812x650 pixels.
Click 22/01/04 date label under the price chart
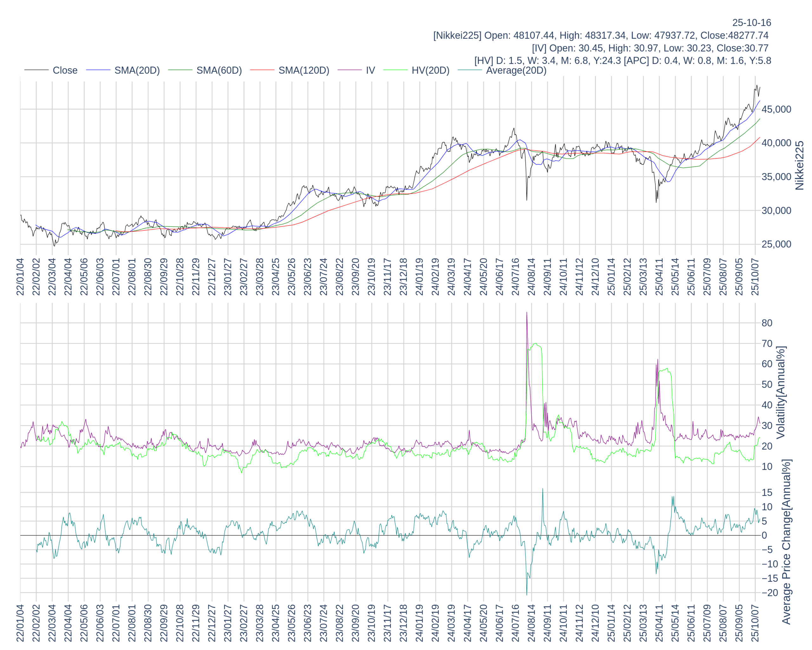[x=20, y=276]
